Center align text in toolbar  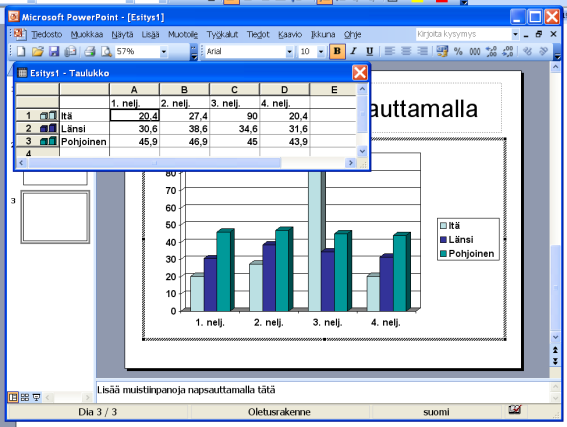[406, 51]
